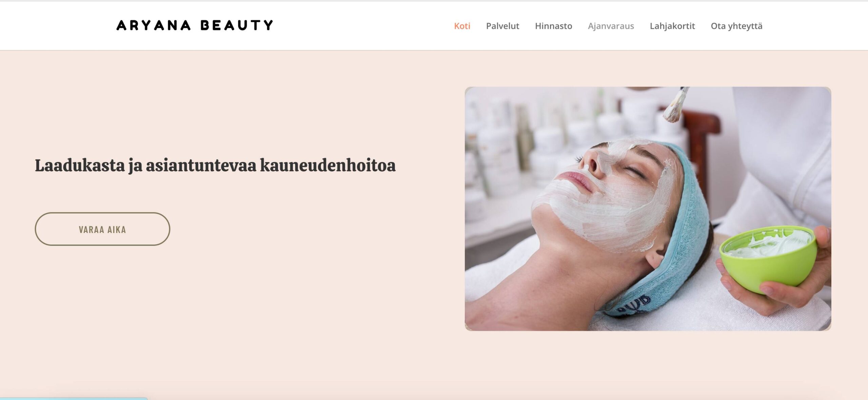The height and width of the screenshot is (400, 868).
Task: Open the Lahjakortit gift cards page
Action: (x=672, y=26)
